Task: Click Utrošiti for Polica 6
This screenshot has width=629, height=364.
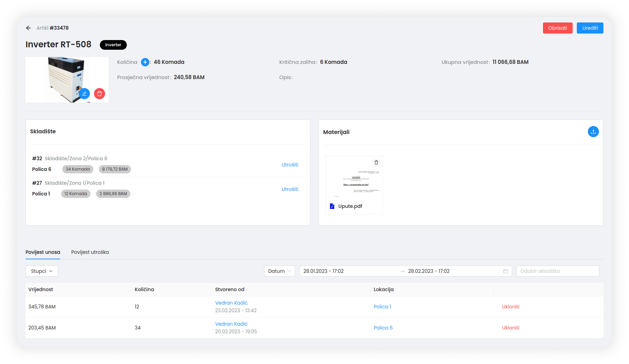Action: pyautogui.click(x=290, y=165)
